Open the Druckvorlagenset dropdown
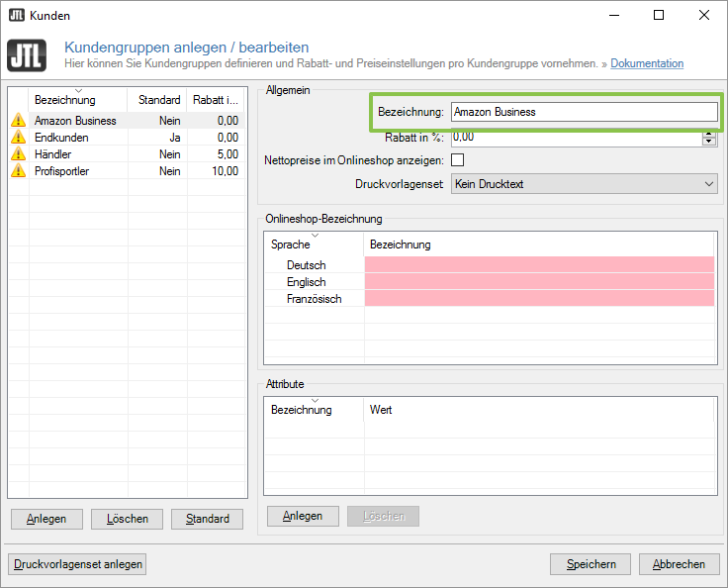Screen dimensions: 728x588 click(584, 184)
